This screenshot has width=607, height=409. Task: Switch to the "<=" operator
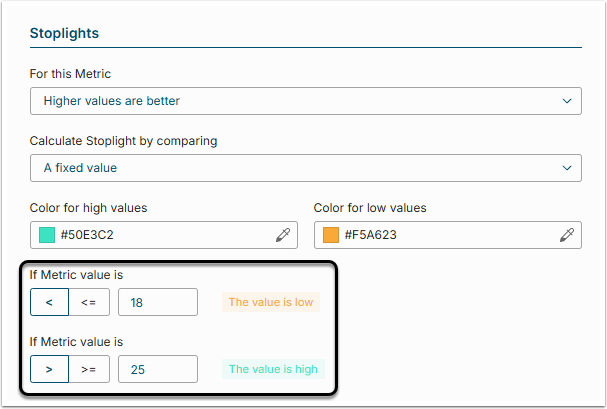coord(88,302)
